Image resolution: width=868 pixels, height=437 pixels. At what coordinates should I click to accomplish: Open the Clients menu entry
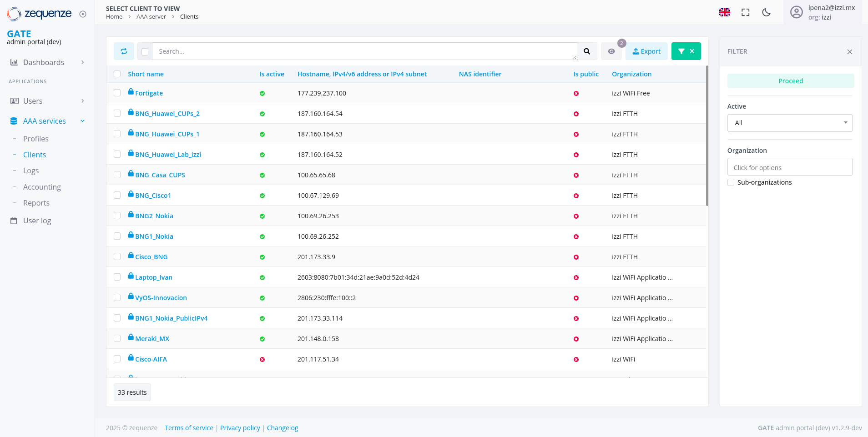35,154
